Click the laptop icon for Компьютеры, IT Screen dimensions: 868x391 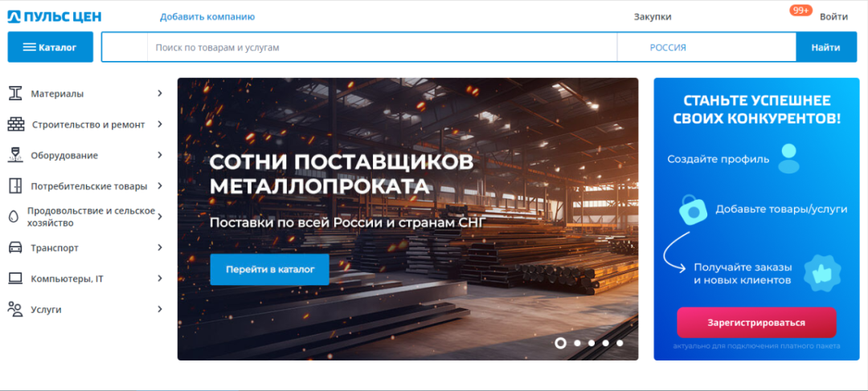tap(15, 279)
